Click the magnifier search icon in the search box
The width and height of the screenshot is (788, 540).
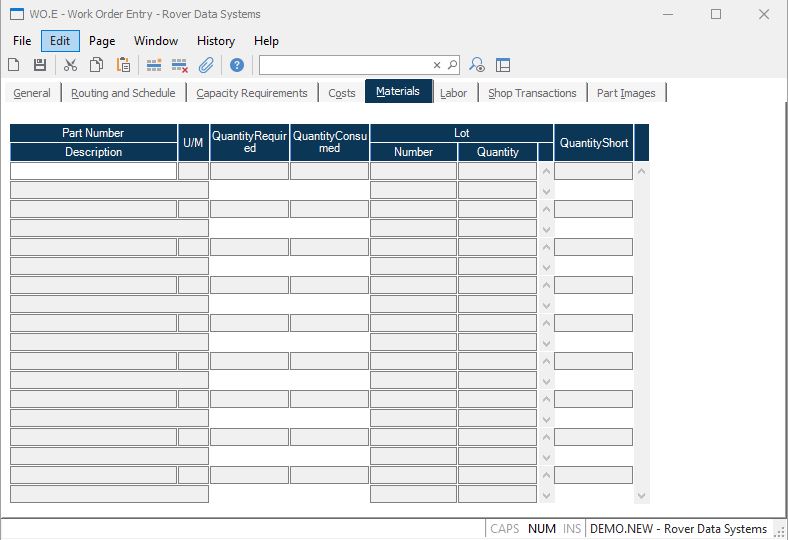(452, 65)
